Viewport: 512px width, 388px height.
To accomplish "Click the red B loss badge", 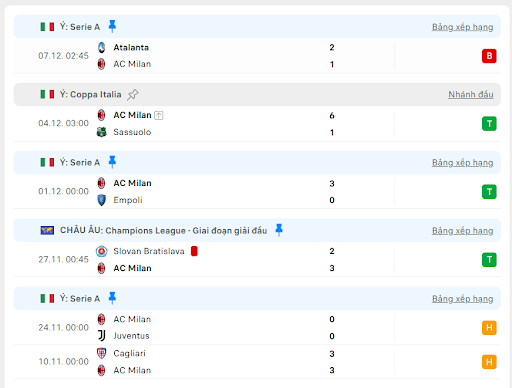I will 489,56.
